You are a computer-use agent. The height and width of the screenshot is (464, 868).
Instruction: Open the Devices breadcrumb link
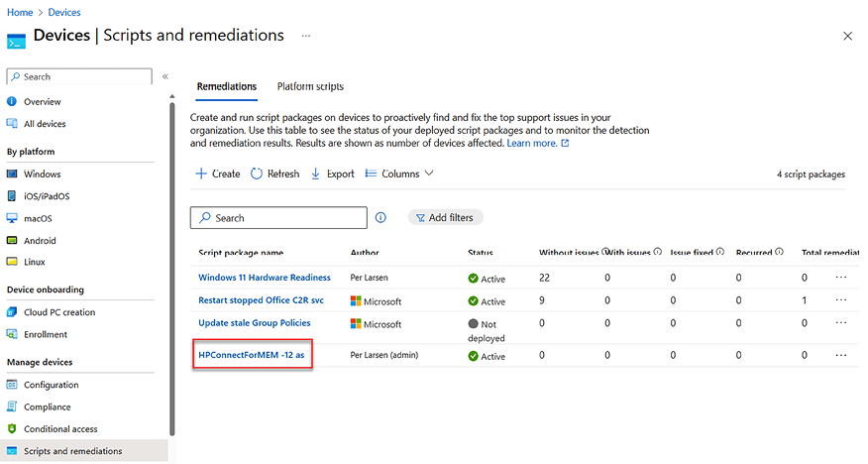[x=64, y=12]
